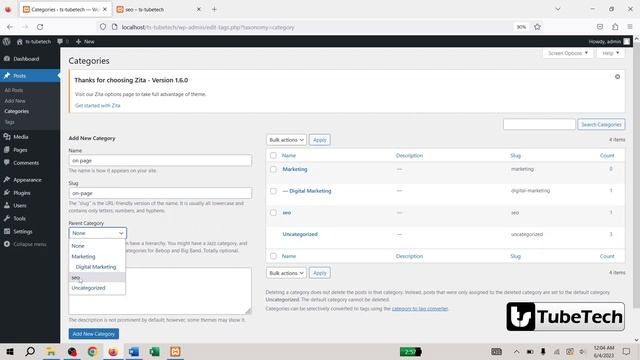Choose seo in parent category list
Screen dimensions: 640x360
click(97, 277)
